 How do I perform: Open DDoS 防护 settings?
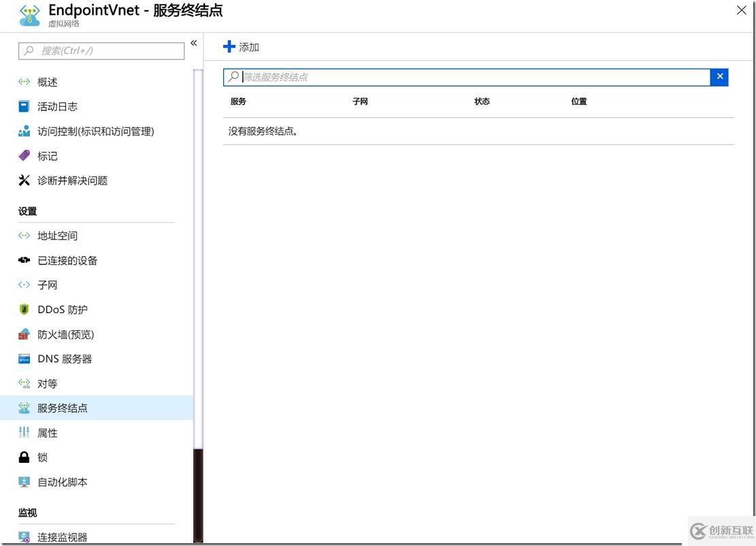click(x=63, y=308)
